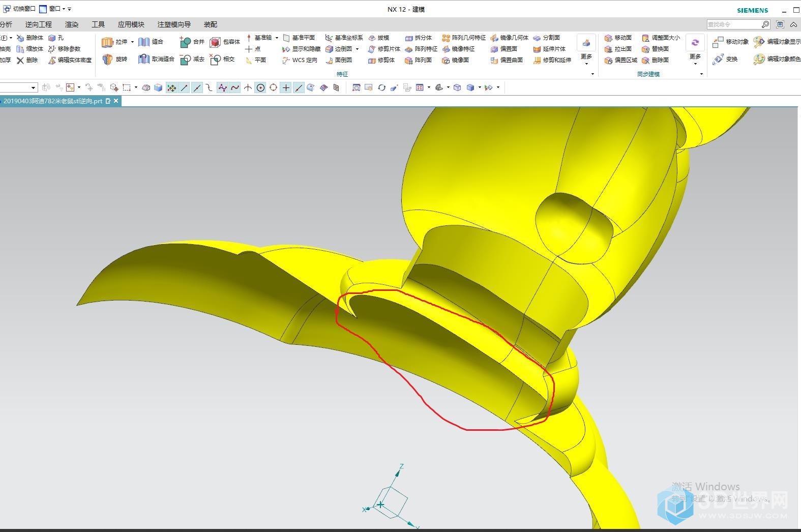Open the 基准轴 datum axis dropdown arrow
Image resolution: width=801 pixels, height=532 pixels.
277,38
